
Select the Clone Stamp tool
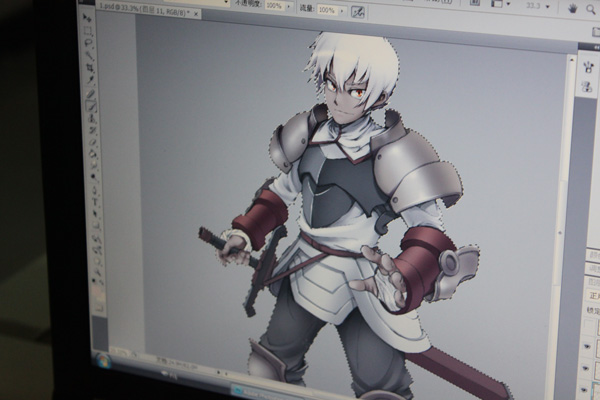92,118
